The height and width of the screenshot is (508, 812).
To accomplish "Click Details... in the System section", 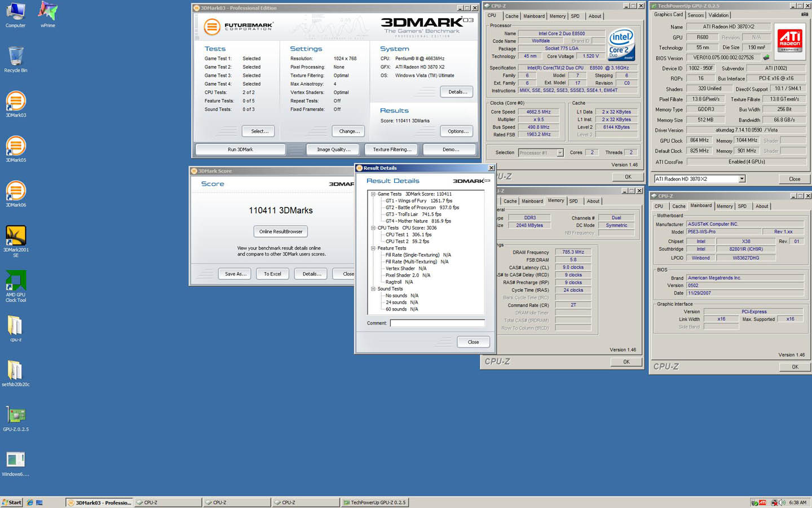I will point(457,91).
